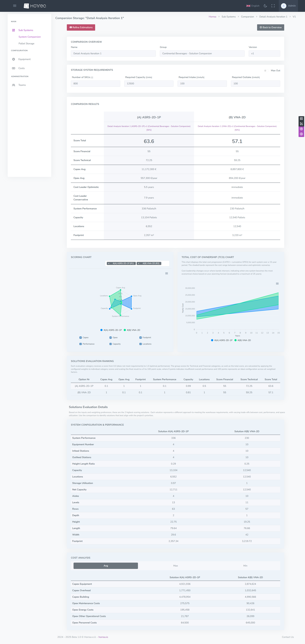305x644 pixels.
Task: Click the Teams icon in Administration section
Action: click(14, 85)
